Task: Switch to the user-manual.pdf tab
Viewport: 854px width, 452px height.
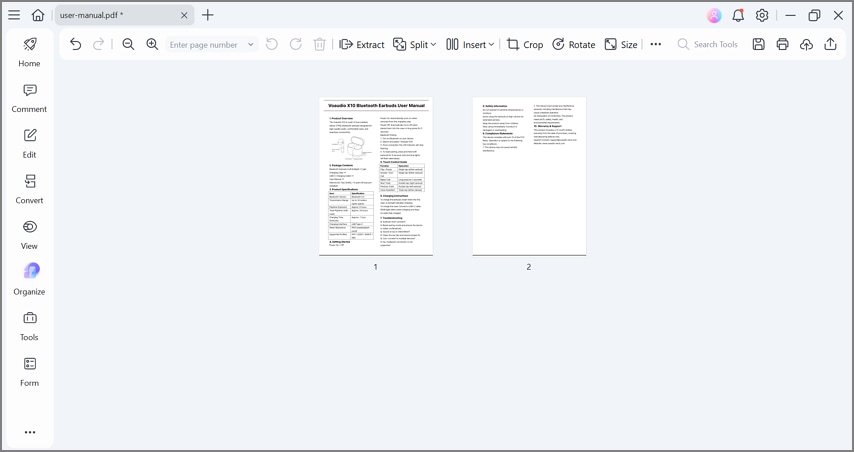Action: [124, 15]
